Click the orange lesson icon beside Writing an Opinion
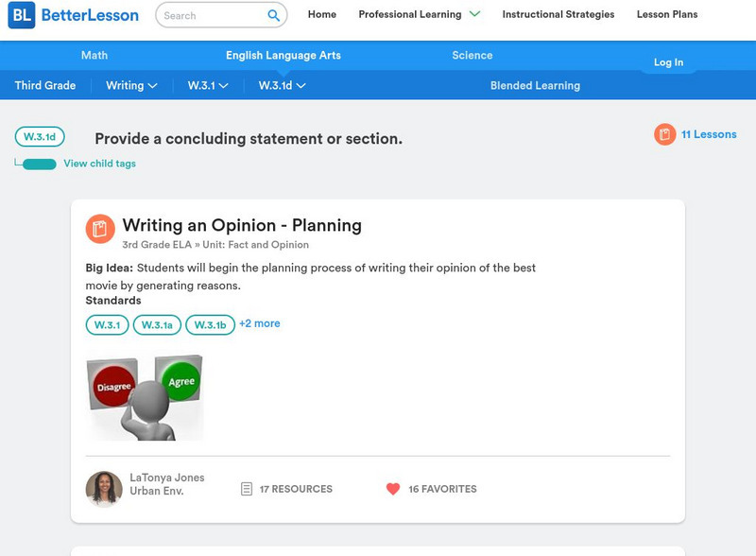The height and width of the screenshot is (556, 756). [100, 229]
